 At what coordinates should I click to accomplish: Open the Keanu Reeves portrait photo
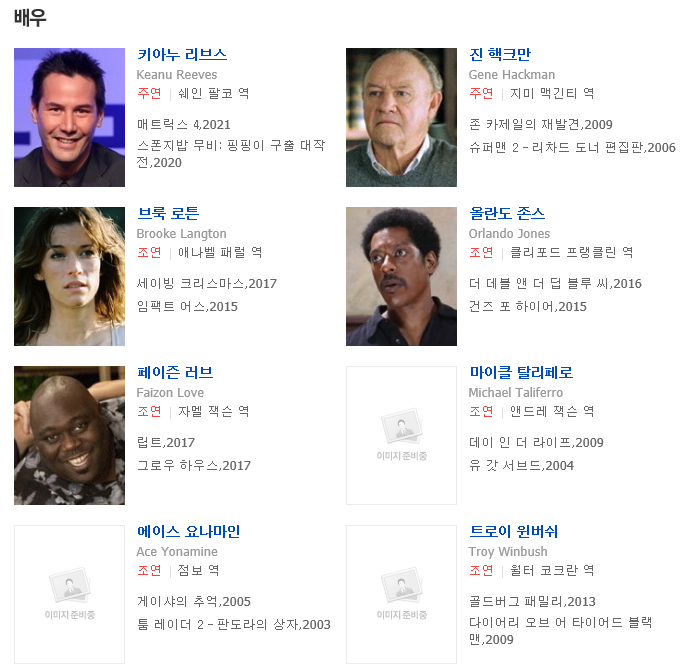[x=69, y=117]
